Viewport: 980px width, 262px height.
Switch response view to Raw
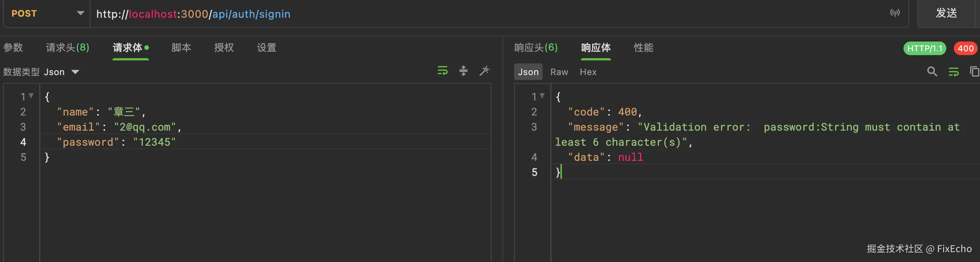point(559,72)
